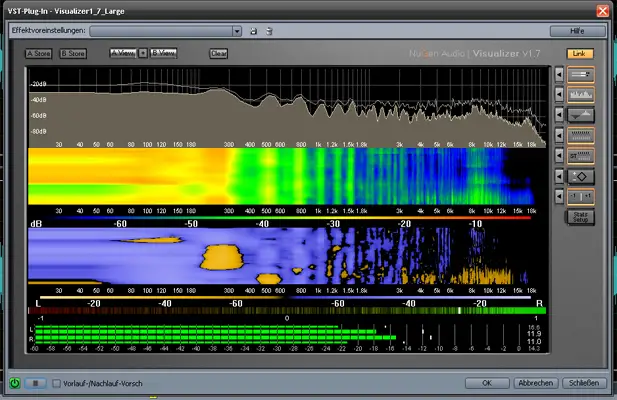The image size is (617, 400).
Task: Confirm with the OK button
Action: (487, 383)
